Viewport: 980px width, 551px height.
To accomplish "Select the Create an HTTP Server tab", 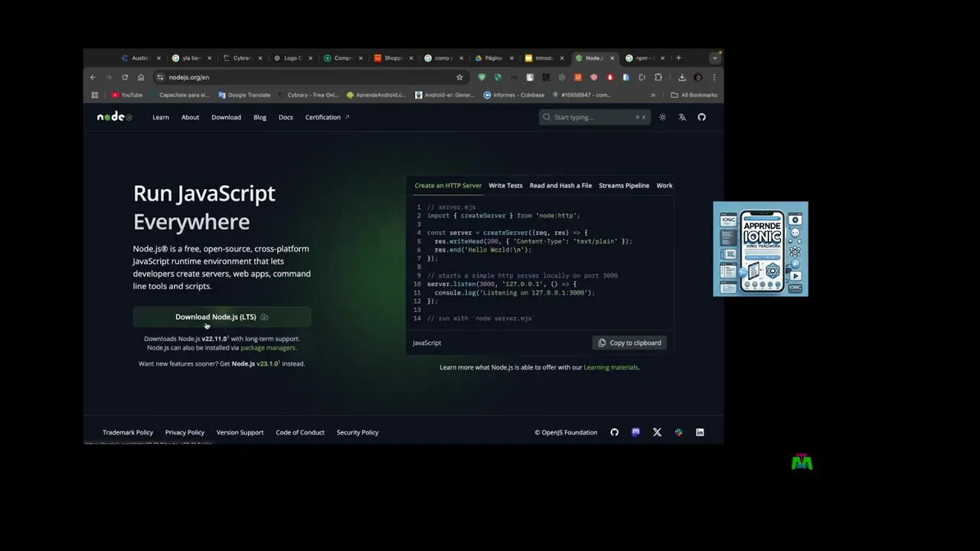I will [x=448, y=185].
